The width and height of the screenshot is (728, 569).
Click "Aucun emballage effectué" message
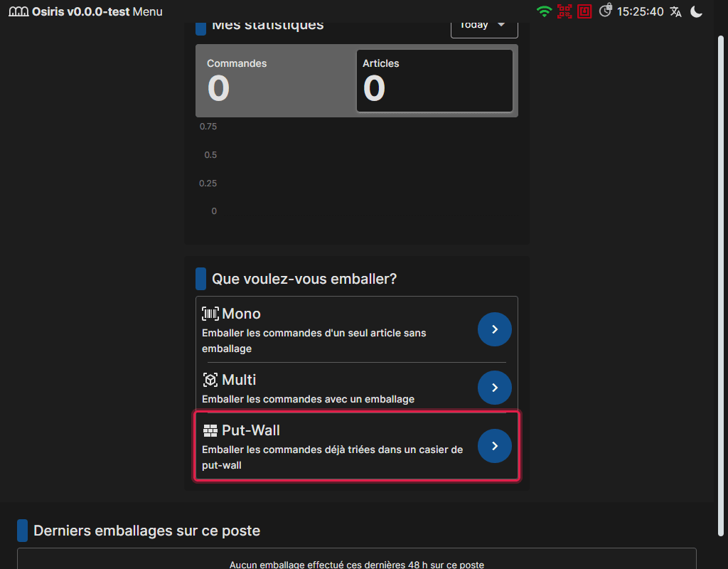pos(357,564)
